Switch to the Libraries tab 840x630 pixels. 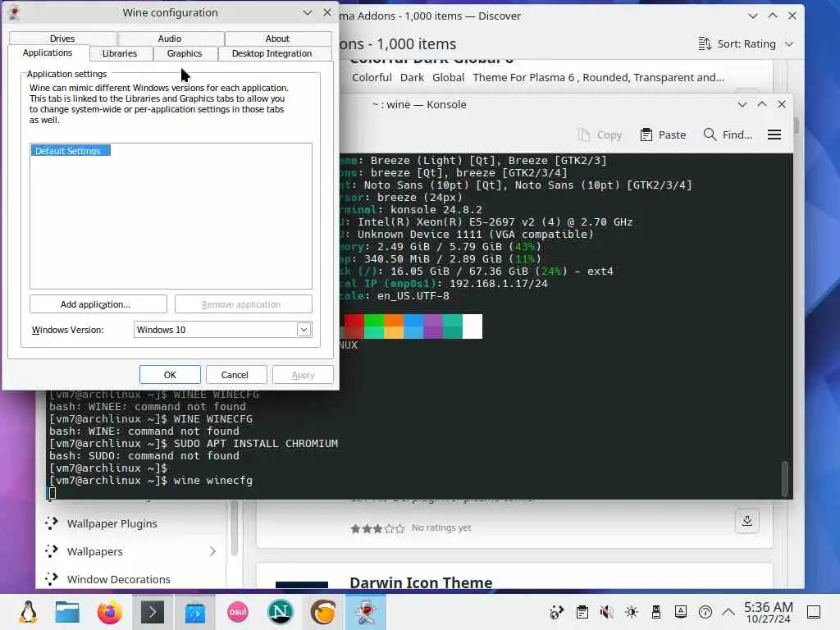tap(120, 53)
